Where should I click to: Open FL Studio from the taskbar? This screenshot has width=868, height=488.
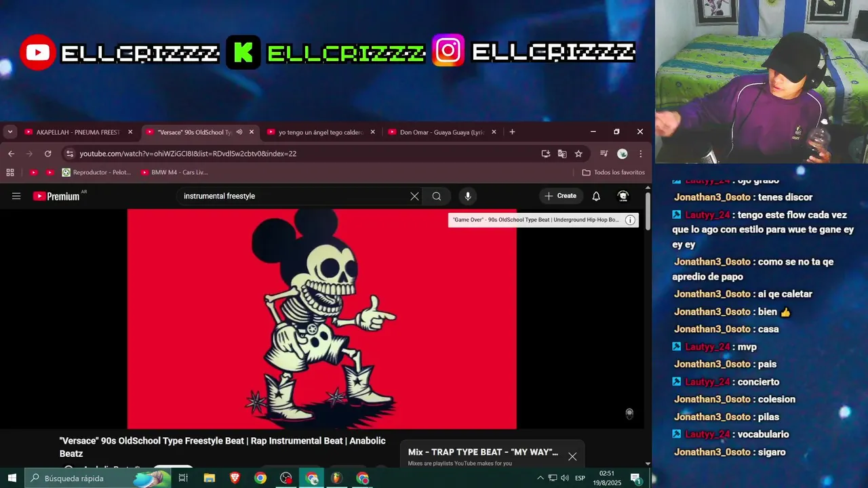336,479
